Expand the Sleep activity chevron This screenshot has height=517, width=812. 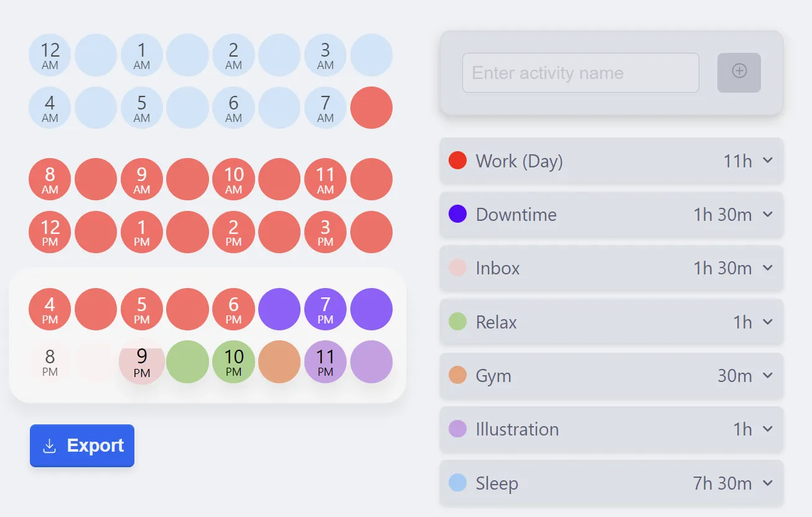(x=768, y=483)
